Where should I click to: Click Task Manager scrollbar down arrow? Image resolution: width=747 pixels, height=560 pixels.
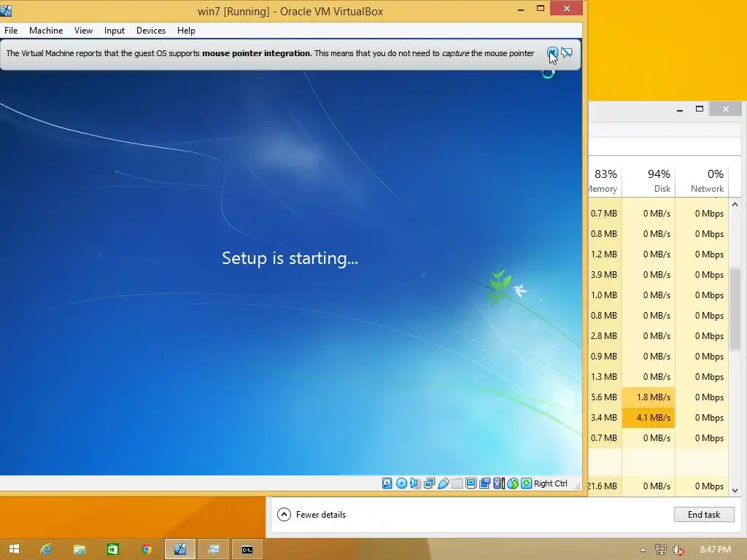(735, 490)
